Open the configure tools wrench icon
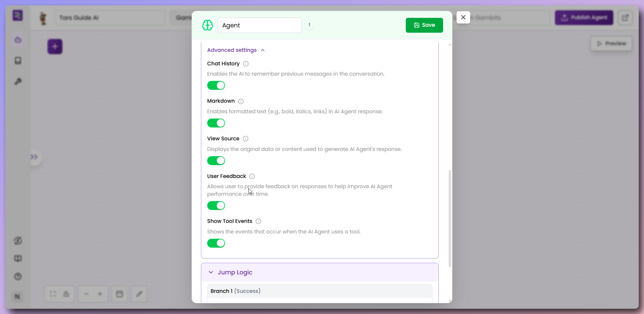The height and width of the screenshot is (314, 644). [x=18, y=81]
